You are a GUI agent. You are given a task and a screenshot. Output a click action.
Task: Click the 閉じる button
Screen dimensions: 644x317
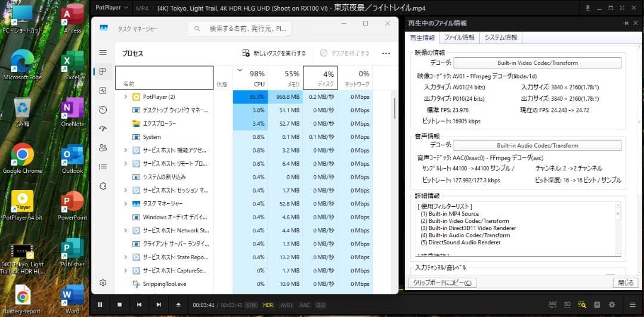pyautogui.click(x=626, y=282)
